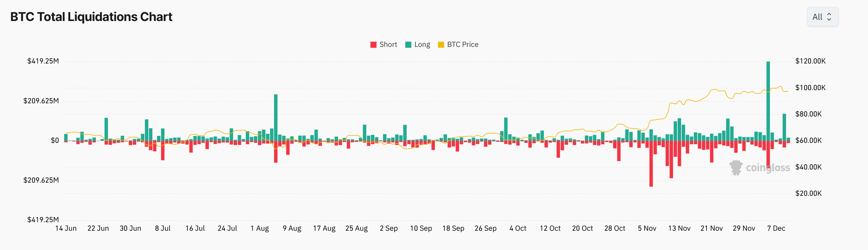The image size is (868, 250).
Task: Click the dropdown chevron arrows beside All
Action: (829, 17)
